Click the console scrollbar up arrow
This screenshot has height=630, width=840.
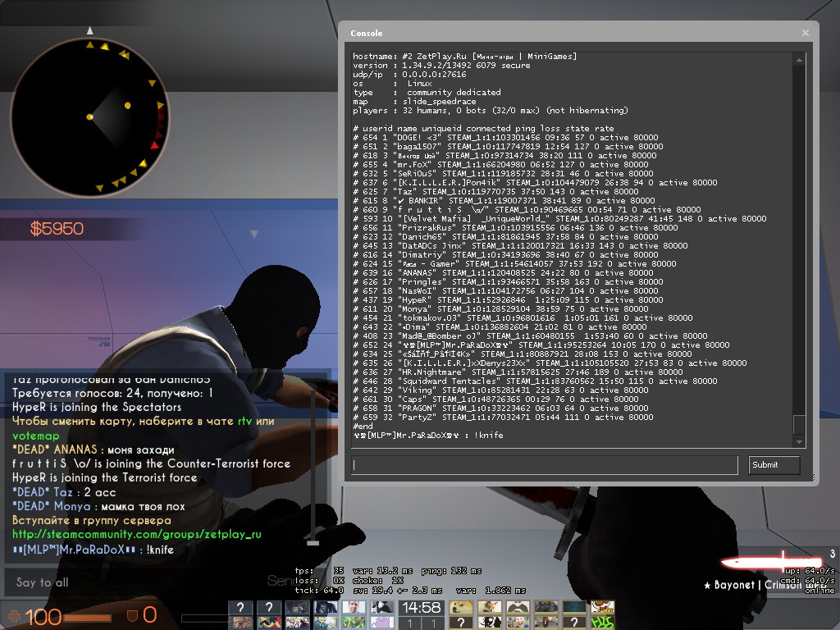click(799, 59)
